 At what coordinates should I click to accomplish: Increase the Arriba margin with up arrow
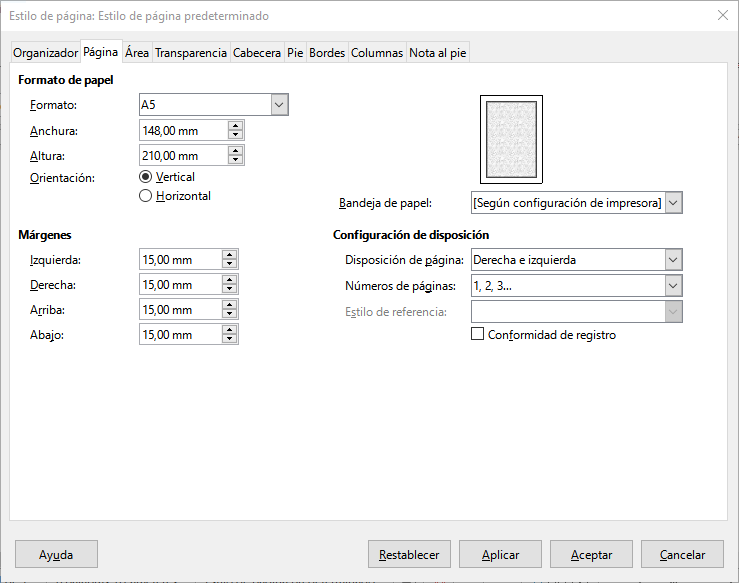pos(230,305)
